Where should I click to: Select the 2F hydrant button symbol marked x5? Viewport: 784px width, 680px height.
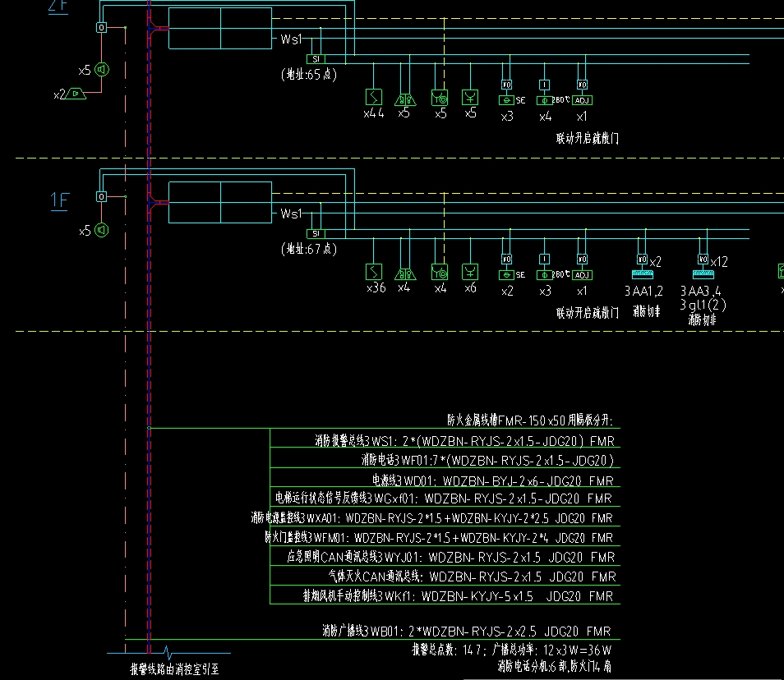click(470, 97)
